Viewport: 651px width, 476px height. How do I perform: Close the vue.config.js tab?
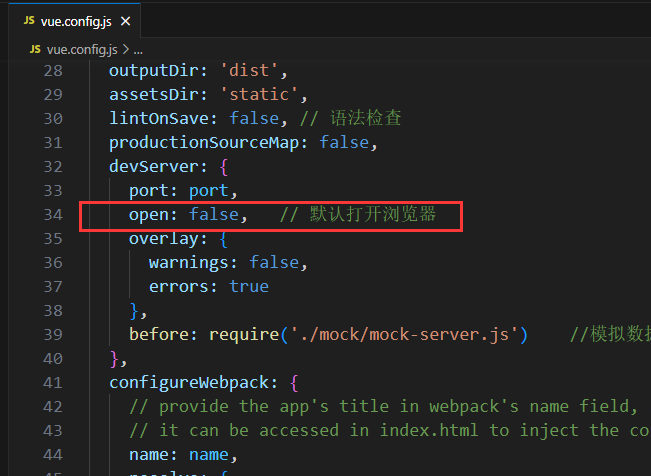coord(125,21)
